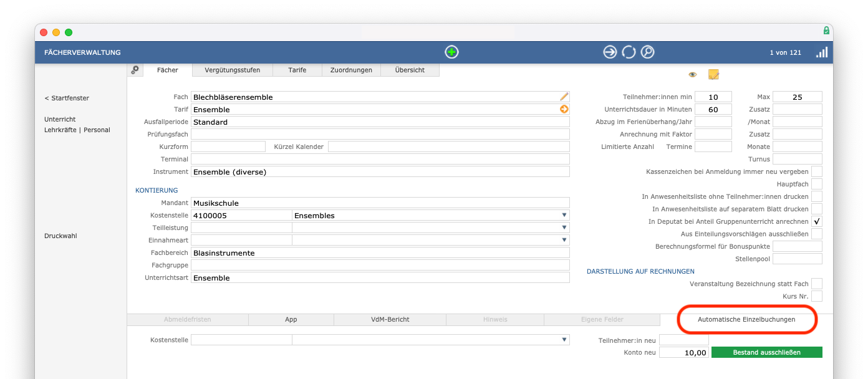Open the VdM-Bericht tab
The height and width of the screenshot is (379, 868).
click(390, 319)
